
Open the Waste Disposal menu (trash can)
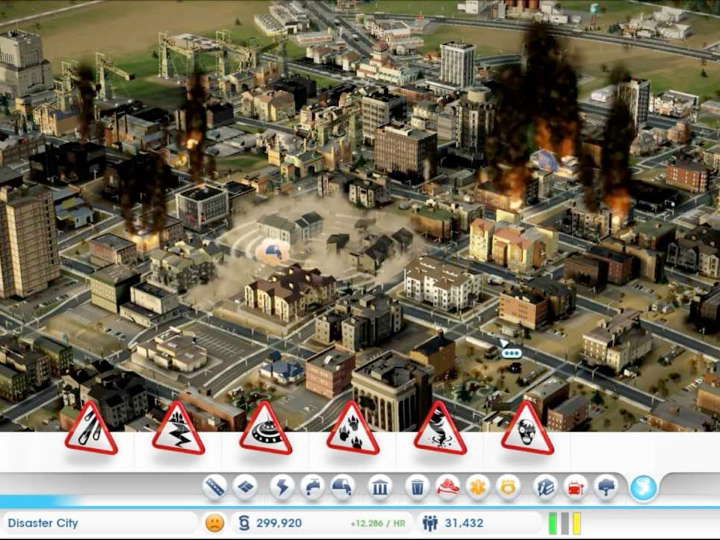tap(417, 487)
